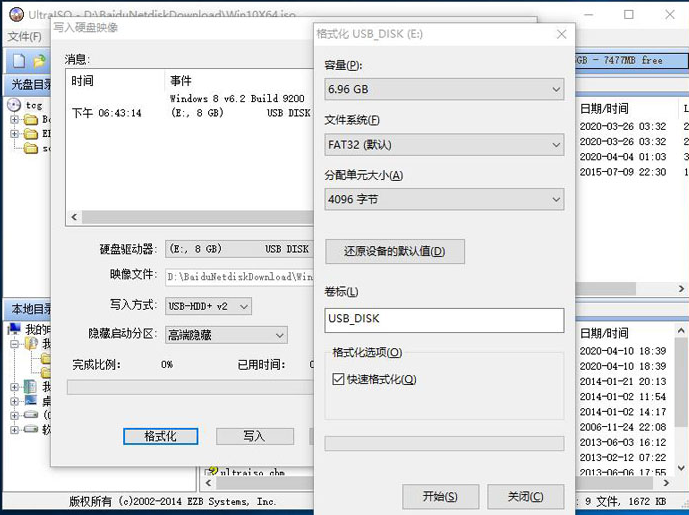The image size is (689, 515).
Task: Click the 写入 write button
Action: tap(254, 436)
